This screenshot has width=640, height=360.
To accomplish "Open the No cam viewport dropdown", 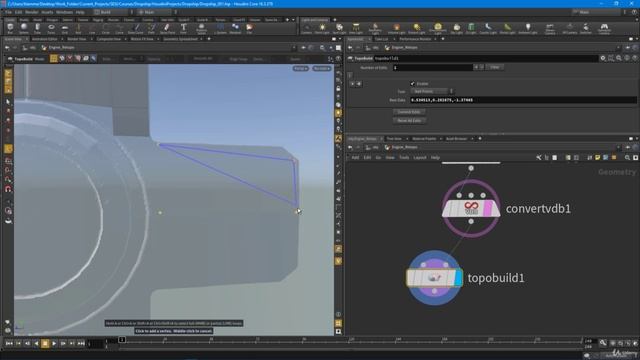I will tap(321, 69).
